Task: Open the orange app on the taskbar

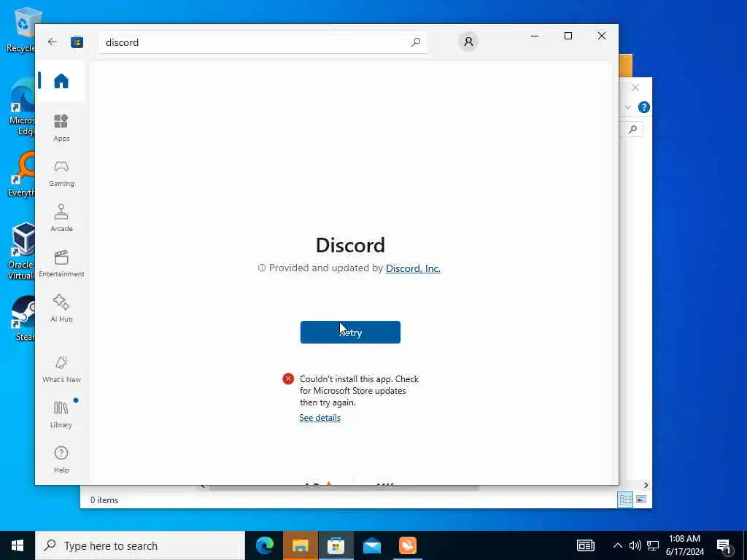Action: point(407,545)
